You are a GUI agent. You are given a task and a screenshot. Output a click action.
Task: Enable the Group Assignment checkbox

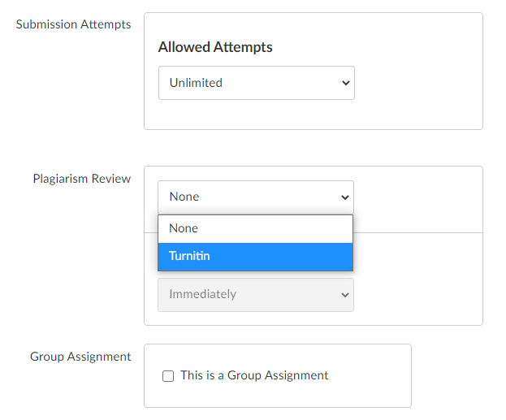pos(168,376)
